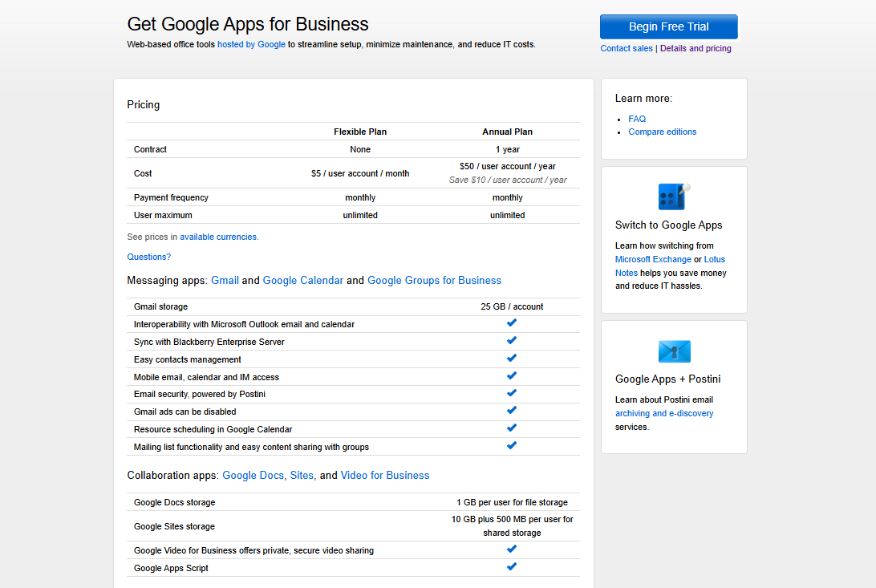
Task: Open Google Groups for Business link
Action: [434, 280]
